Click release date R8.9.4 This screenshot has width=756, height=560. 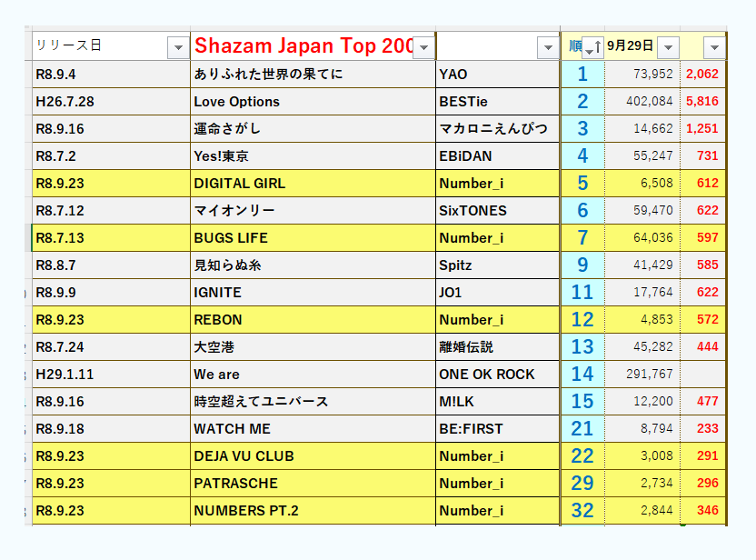coord(112,75)
